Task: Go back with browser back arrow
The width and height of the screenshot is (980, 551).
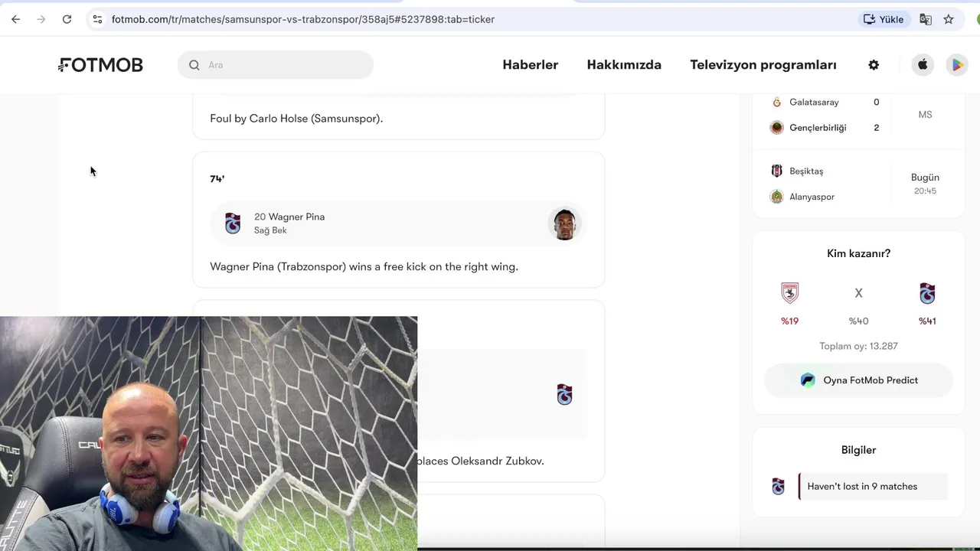Action: pyautogui.click(x=15, y=19)
